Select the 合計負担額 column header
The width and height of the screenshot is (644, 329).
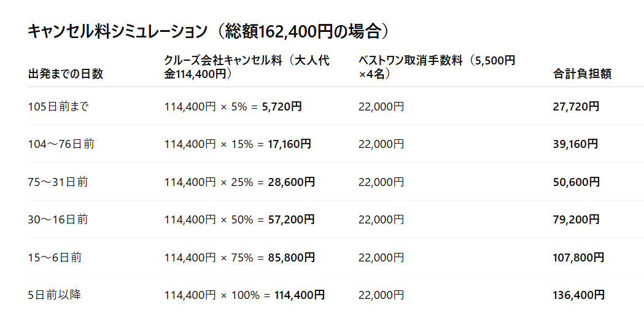tap(582, 74)
